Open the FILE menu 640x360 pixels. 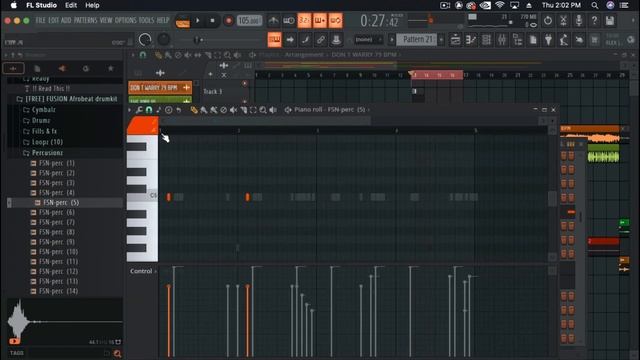click(40, 20)
